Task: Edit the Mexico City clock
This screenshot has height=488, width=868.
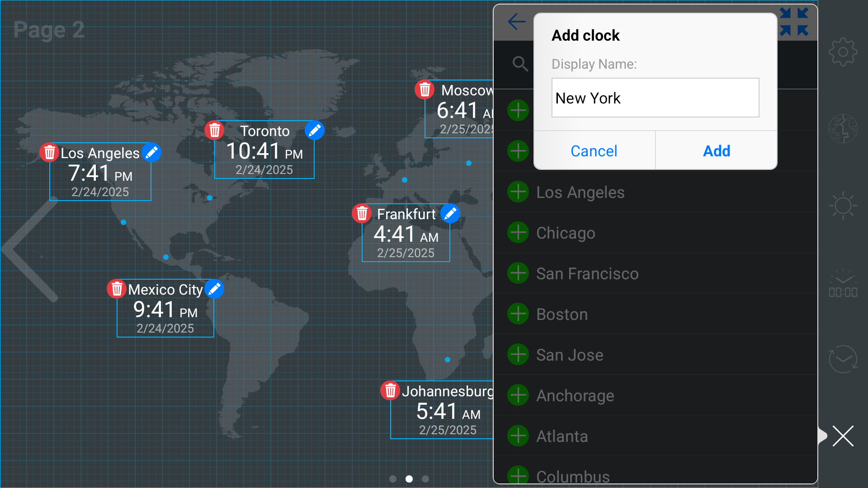Action: coord(214,289)
